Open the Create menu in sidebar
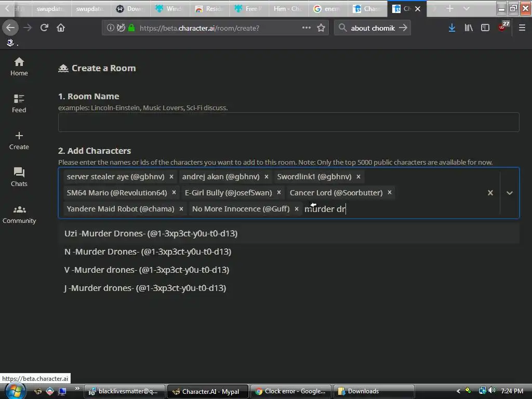The width and height of the screenshot is (532, 399). tap(19, 141)
